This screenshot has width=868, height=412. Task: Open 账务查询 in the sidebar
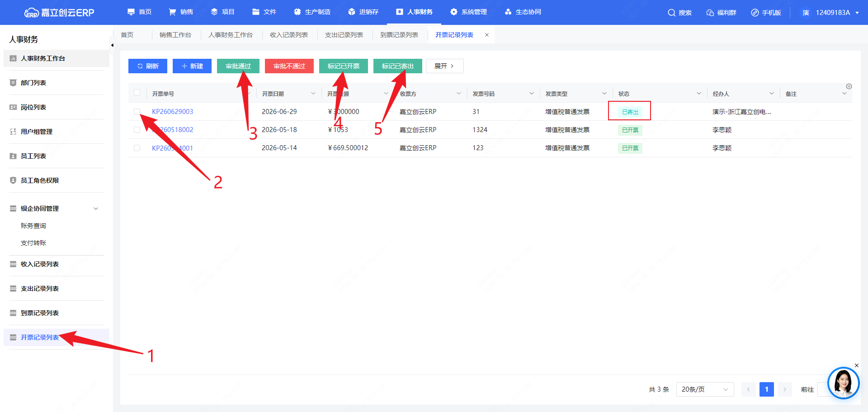click(33, 226)
